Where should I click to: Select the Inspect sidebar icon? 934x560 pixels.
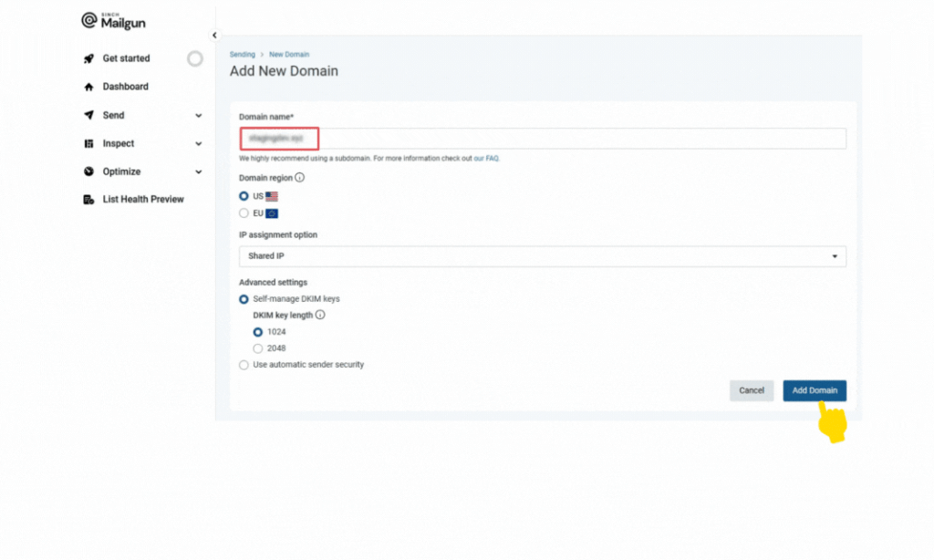coord(90,143)
